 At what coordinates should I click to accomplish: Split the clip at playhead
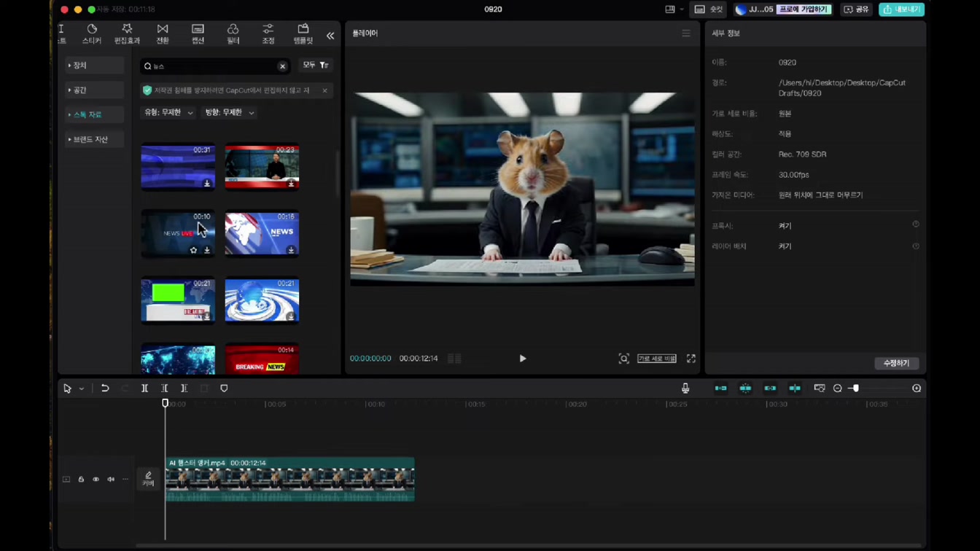tap(144, 388)
